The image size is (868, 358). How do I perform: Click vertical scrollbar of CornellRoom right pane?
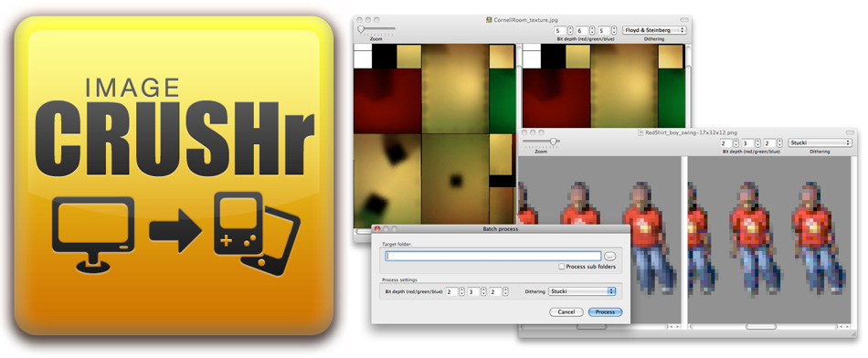(687, 87)
